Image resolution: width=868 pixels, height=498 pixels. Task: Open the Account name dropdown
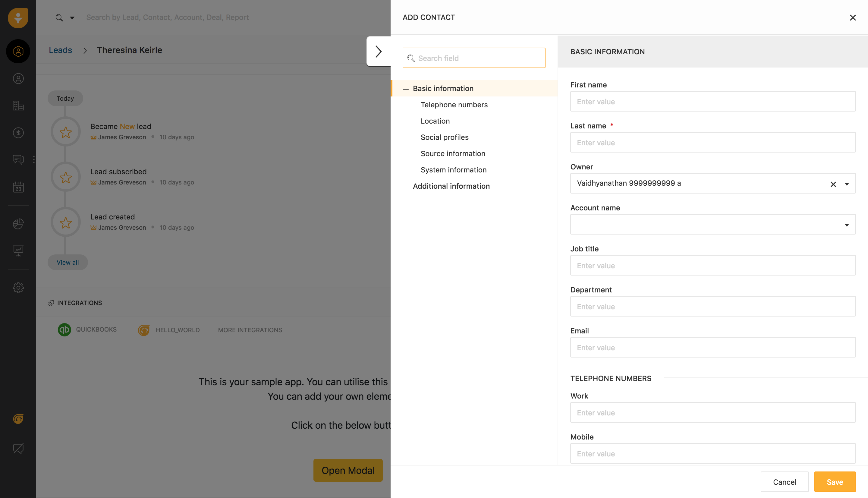pyautogui.click(x=713, y=224)
